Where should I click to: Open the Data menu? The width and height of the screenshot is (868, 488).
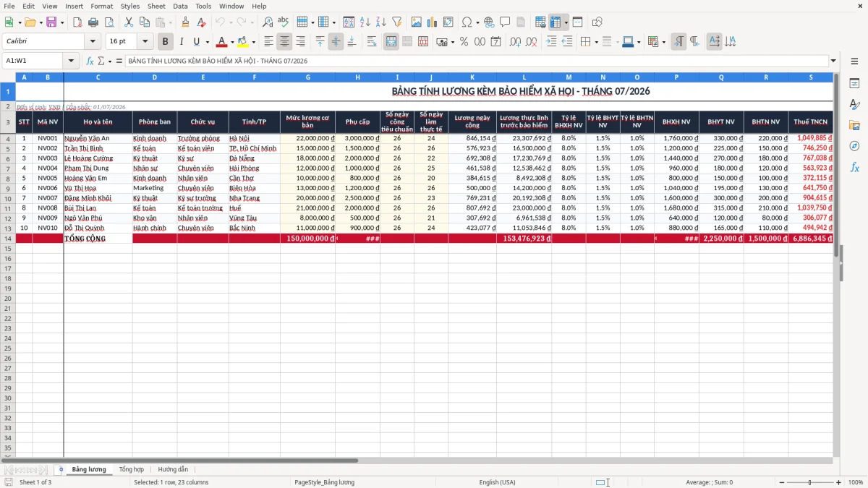180,6
